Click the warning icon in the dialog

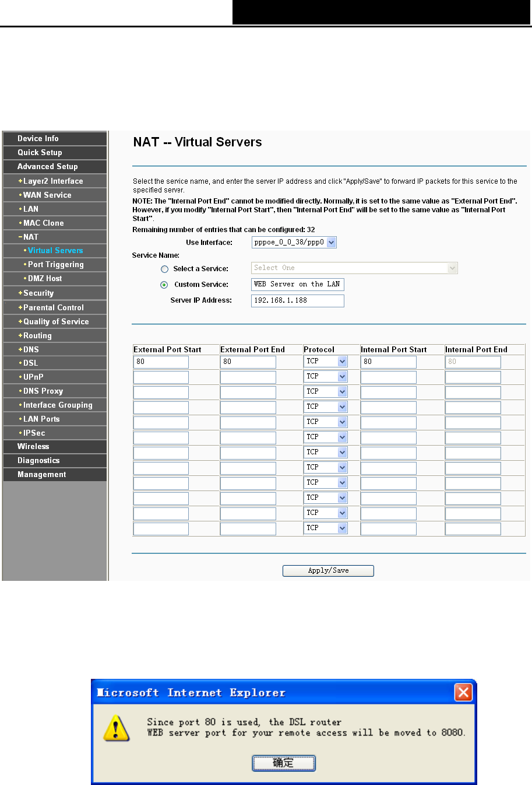click(x=116, y=728)
